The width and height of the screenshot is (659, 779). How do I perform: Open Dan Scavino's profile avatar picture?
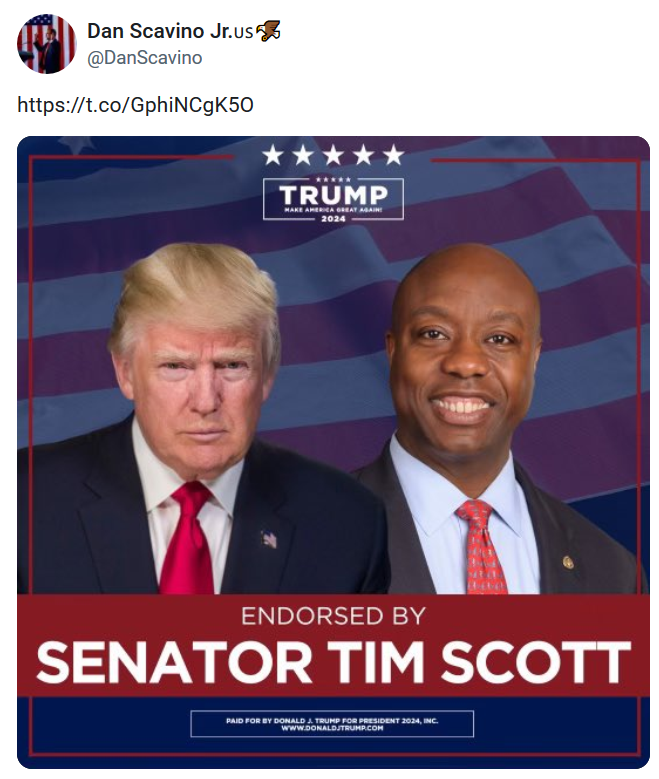46,43
